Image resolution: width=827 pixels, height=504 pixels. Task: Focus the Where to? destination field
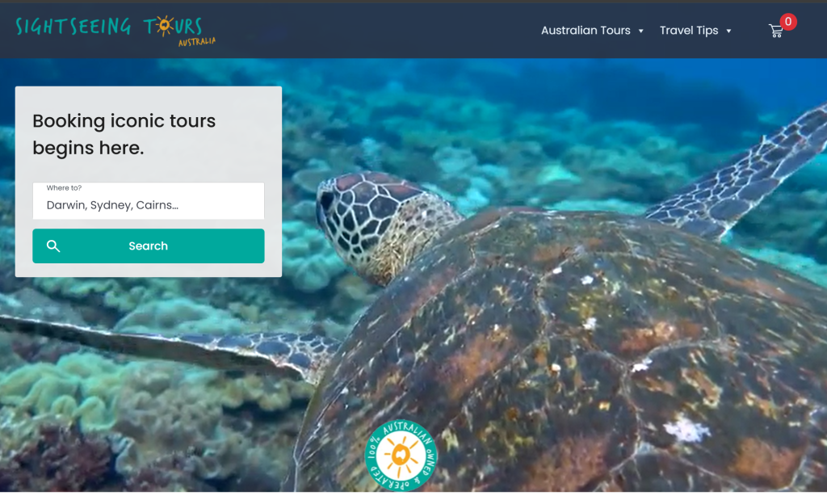(149, 200)
